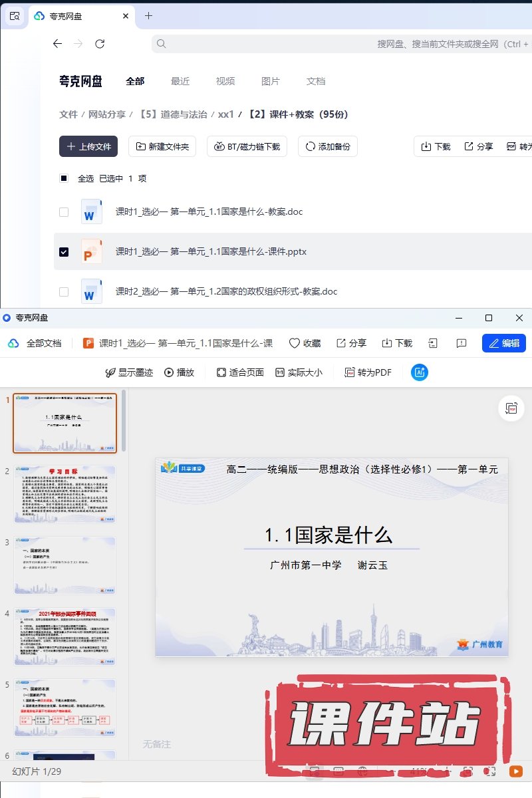Viewport: 532px width, 798px height.
Task: Toggle the 全选 select-all checkbox
Action: click(x=64, y=178)
